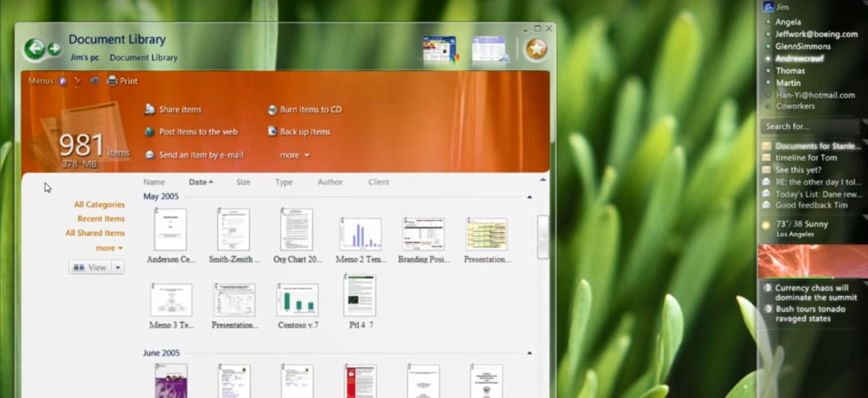The width and height of the screenshot is (868, 398).
Task: Sort by the Type column
Action: (x=284, y=182)
